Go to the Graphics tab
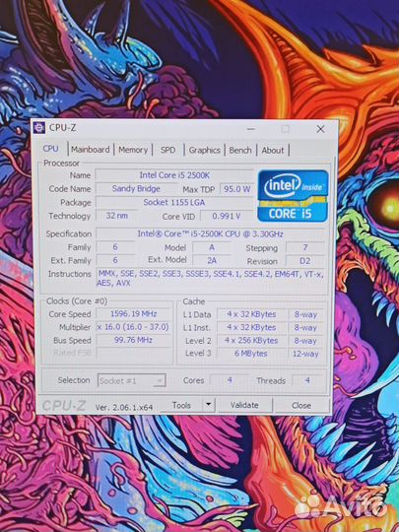The image size is (399, 532). (x=205, y=150)
